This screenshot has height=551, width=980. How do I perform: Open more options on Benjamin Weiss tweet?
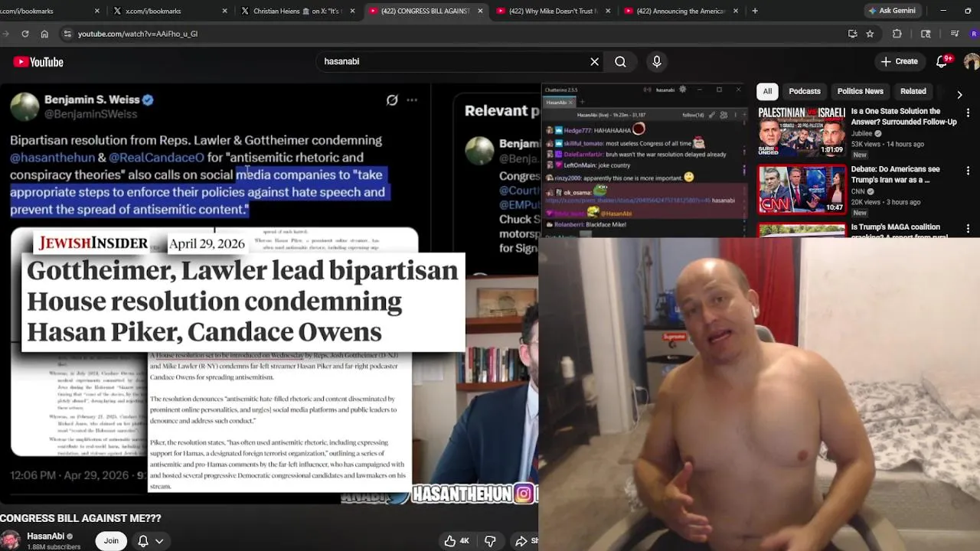412,99
